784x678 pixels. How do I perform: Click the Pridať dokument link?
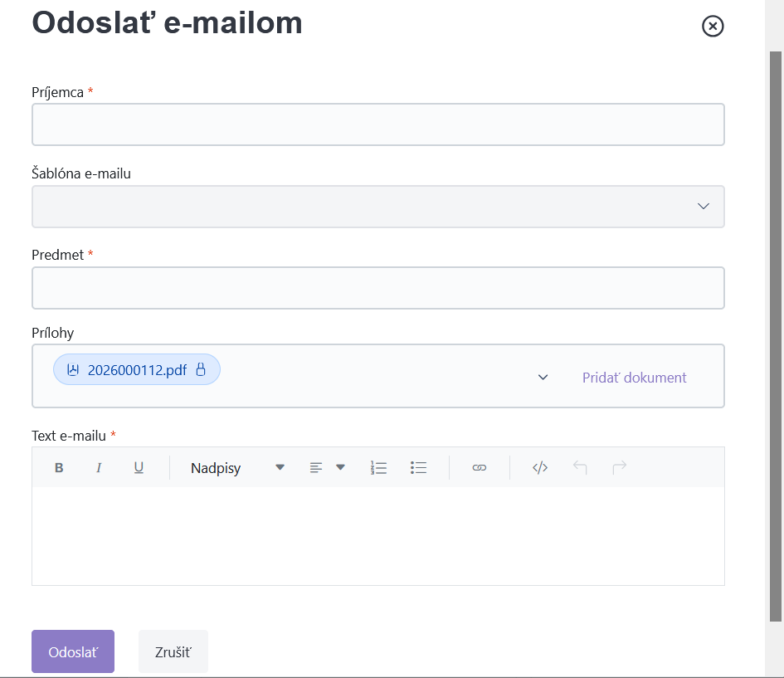634,378
